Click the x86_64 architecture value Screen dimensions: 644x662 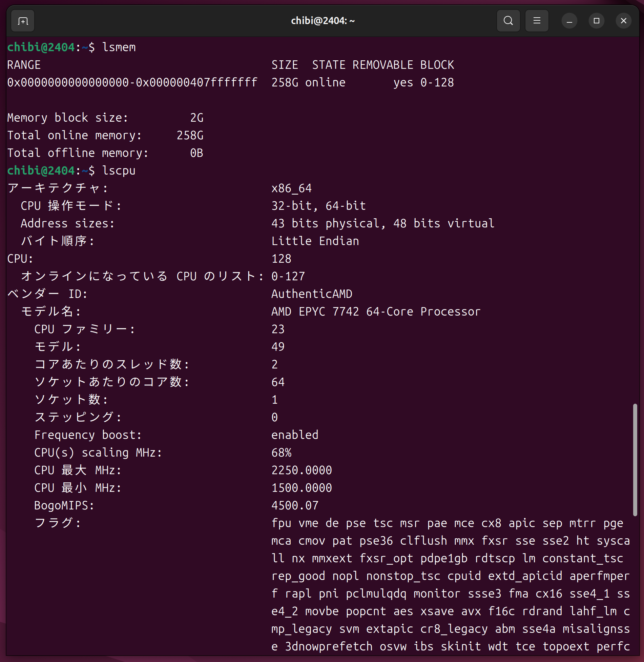click(291, 188)
